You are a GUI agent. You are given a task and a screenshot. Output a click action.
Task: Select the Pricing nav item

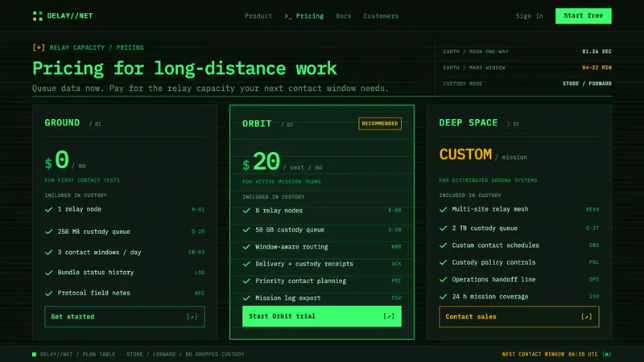tap(304, 16)
